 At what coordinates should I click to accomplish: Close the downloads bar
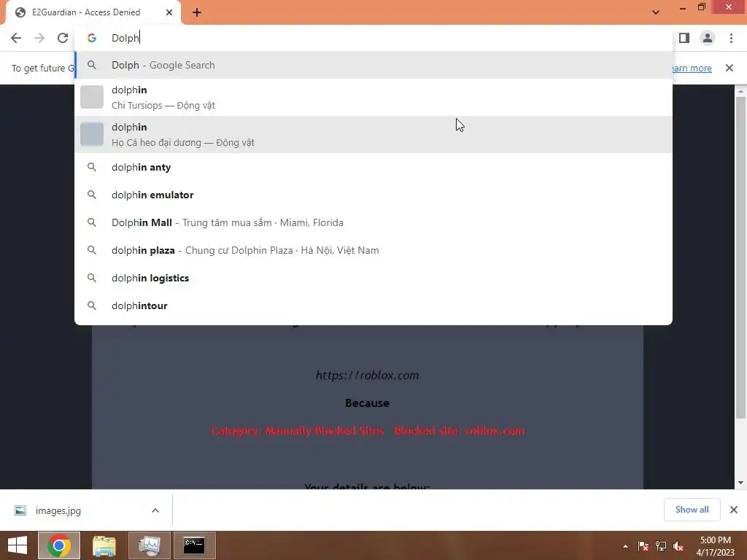(x=734, y=510)
